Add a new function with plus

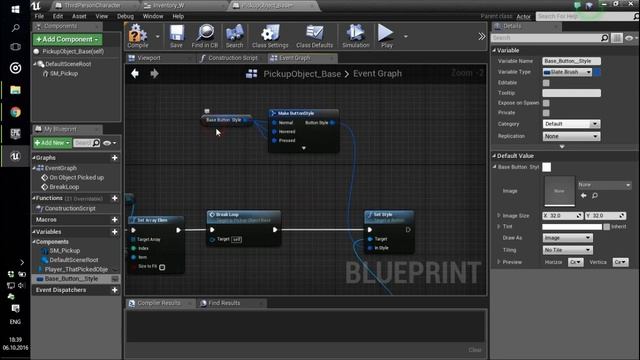coord(115,198)
